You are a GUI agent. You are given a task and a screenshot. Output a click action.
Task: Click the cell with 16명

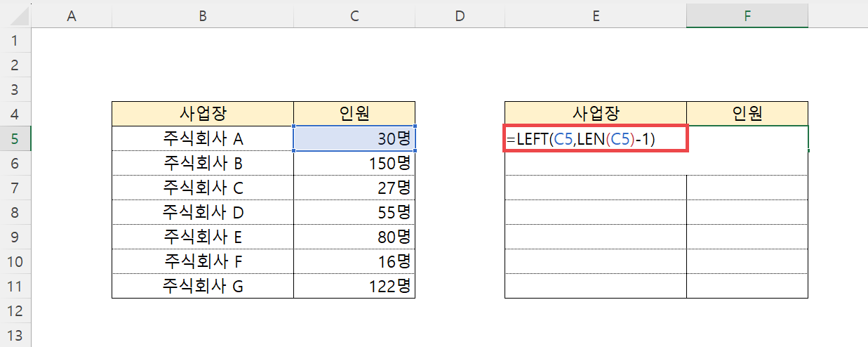click(354, 261)
